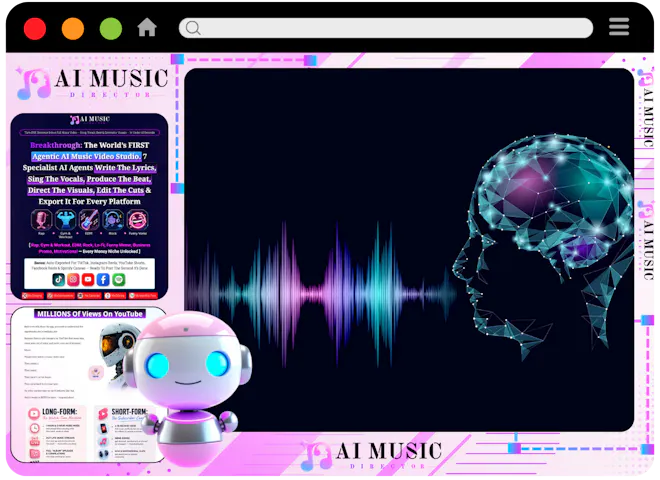Click the 'Write The Lyrics,' highlighted phrase
The height and width of the screenshot is (480, 660).
[125, 168]
